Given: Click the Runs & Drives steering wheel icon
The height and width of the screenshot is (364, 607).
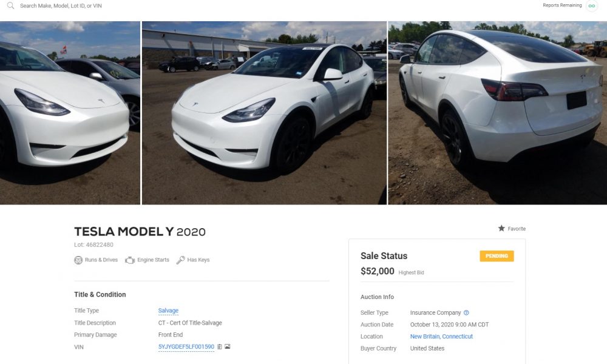Looking at the screenshot, I should [x=78, y=260].
